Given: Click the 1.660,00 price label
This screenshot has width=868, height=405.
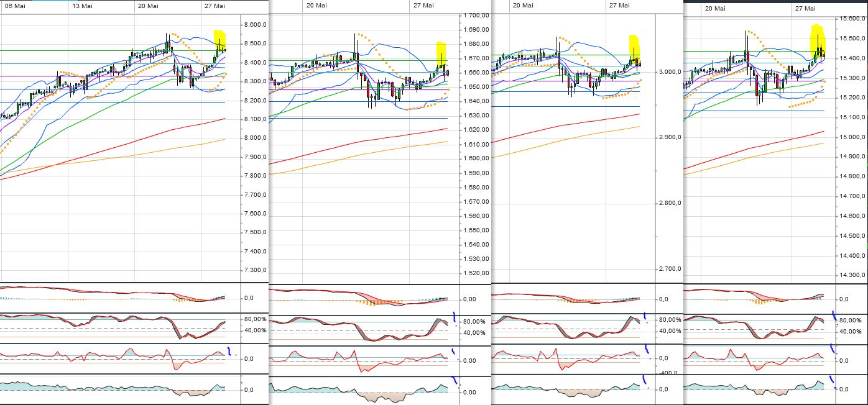Looking at the screenshot, I should [x=476, y=73].
